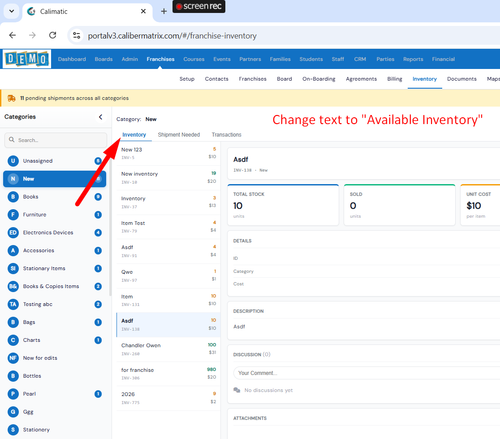Select the Stationery category

click(x=55, y=430)
